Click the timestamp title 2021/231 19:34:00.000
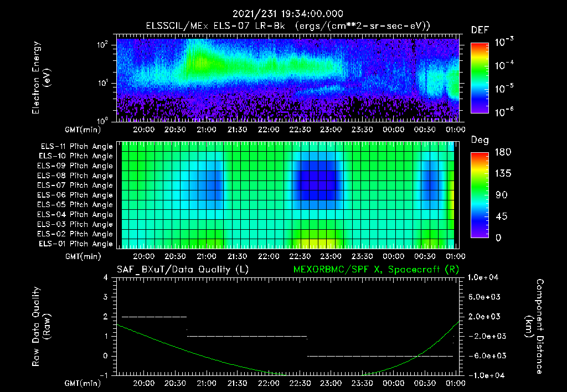This screenshot has height=392, width=567. [287, 14]
